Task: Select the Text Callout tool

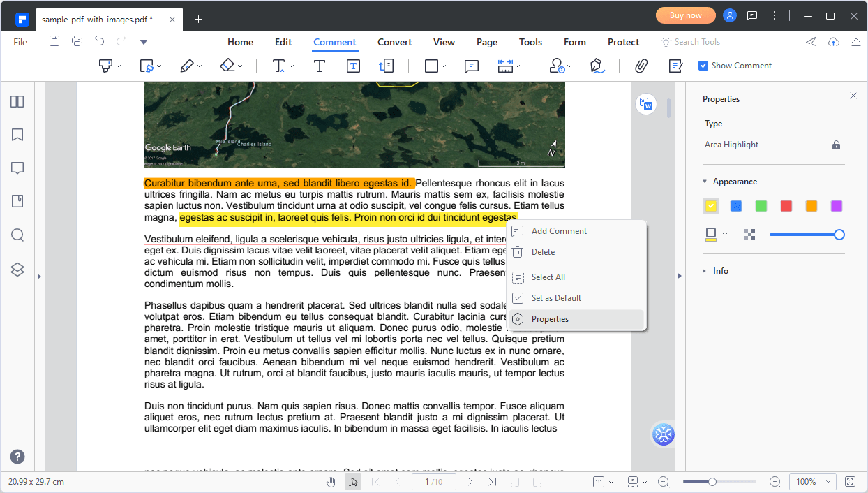Action: 387,66
